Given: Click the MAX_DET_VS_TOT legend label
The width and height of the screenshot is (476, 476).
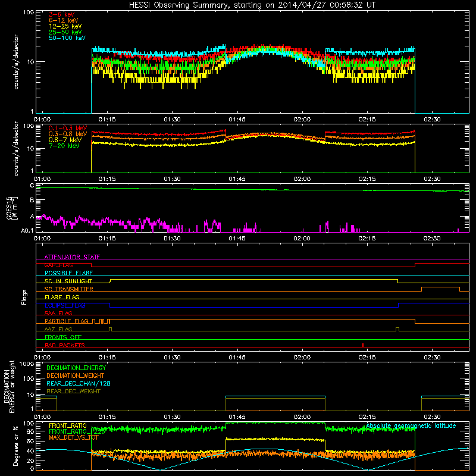Looking at the screenshot, I should 74,437.
